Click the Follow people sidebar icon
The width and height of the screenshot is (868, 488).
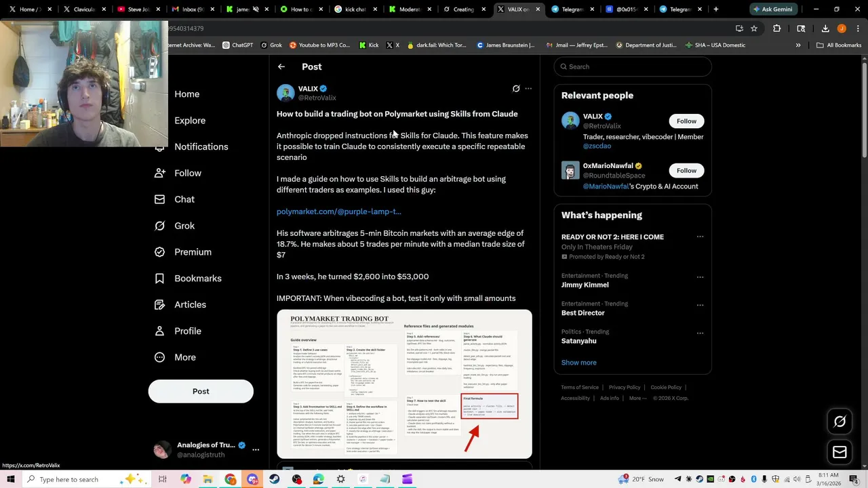[x=159, y=174]
